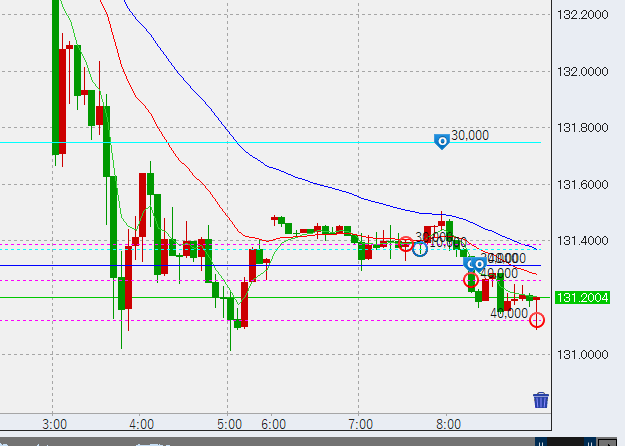The image size is (625, 446).
Task: Click the 131.6000 price axis label
Action: [x=582, y=185]
